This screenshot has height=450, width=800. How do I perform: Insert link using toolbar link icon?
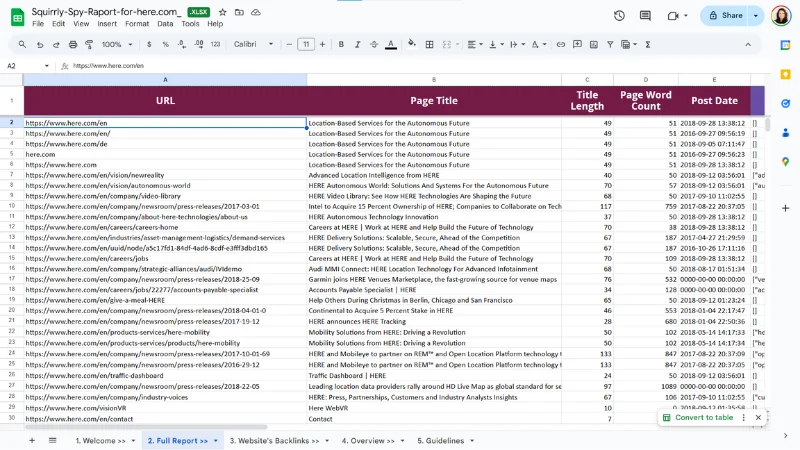click(561, 44)
